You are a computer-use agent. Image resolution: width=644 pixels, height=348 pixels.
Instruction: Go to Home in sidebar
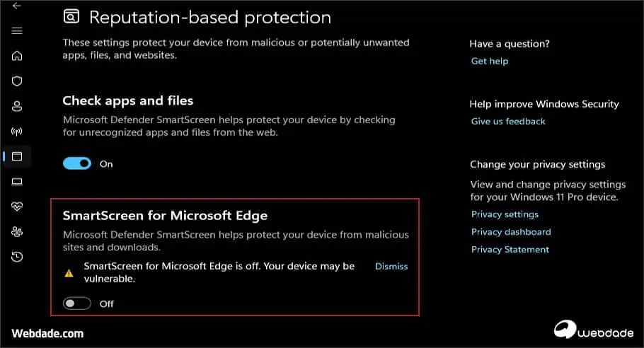pyautogui.click(x=17, y=57)
